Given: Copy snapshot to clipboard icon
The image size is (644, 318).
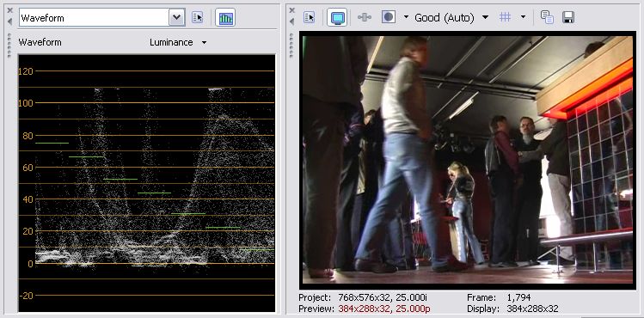Looking at the screenshot, I should click(x=547, y=17).
